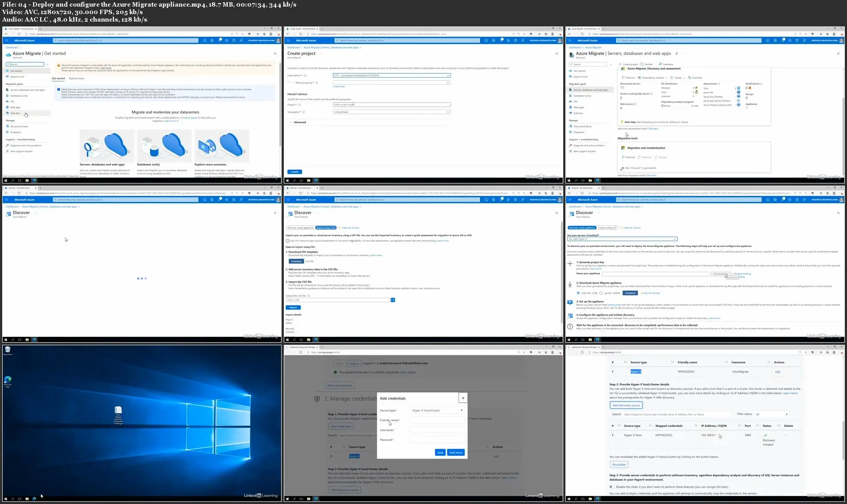The image size is (847, 504).
Task: Click VDI icon in Get started page sidebar
Action: coord(8,101)
